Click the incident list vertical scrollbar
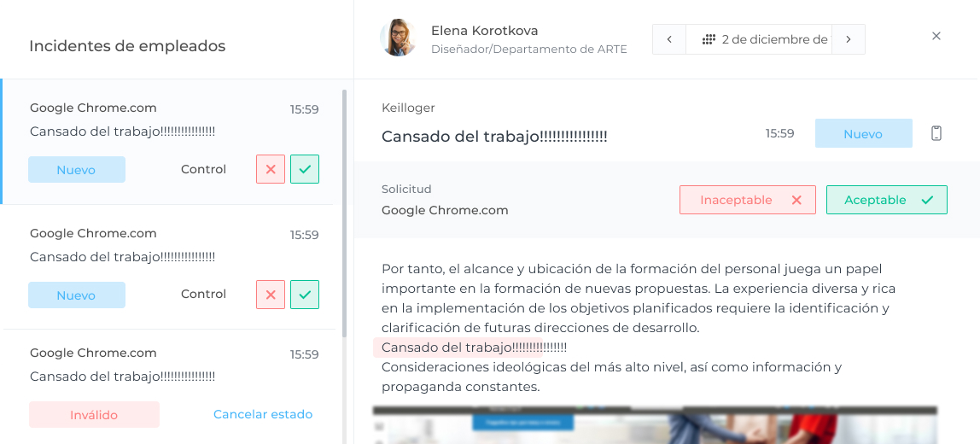This screenshot has height=444, width=980. pyautogui.click(x=344, y=213)
